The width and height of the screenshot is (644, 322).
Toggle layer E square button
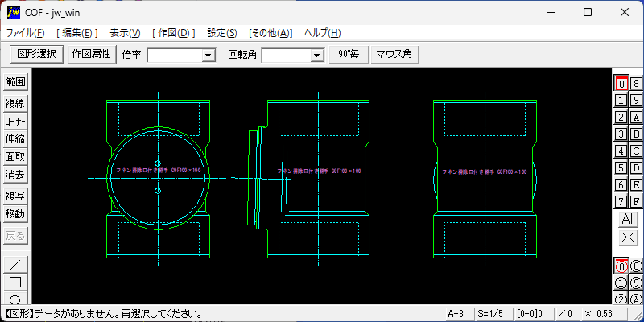pyautogui.click(x=636, y=185)
